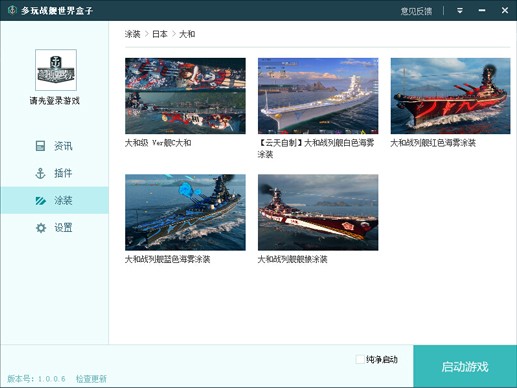
Task: Choose the blue 海雾 Yamato skin thumbnail
Action: click(x=185, y=212)
